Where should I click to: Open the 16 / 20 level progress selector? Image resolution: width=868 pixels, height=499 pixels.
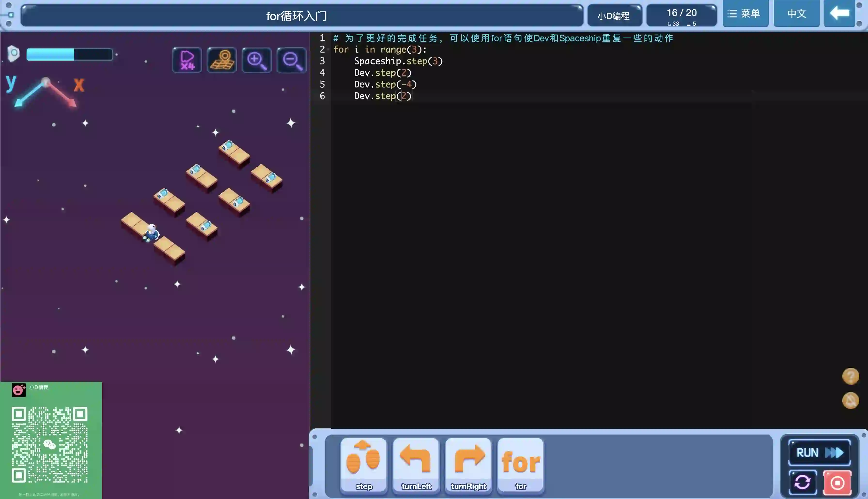tap(681, 16)
